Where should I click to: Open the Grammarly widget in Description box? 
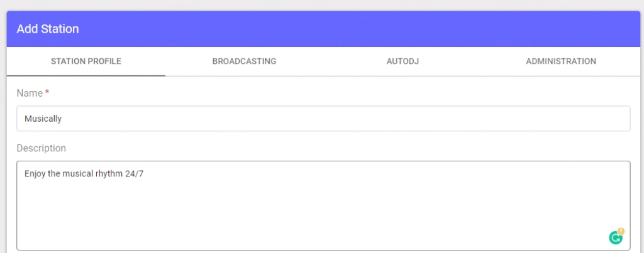(615, 237)
